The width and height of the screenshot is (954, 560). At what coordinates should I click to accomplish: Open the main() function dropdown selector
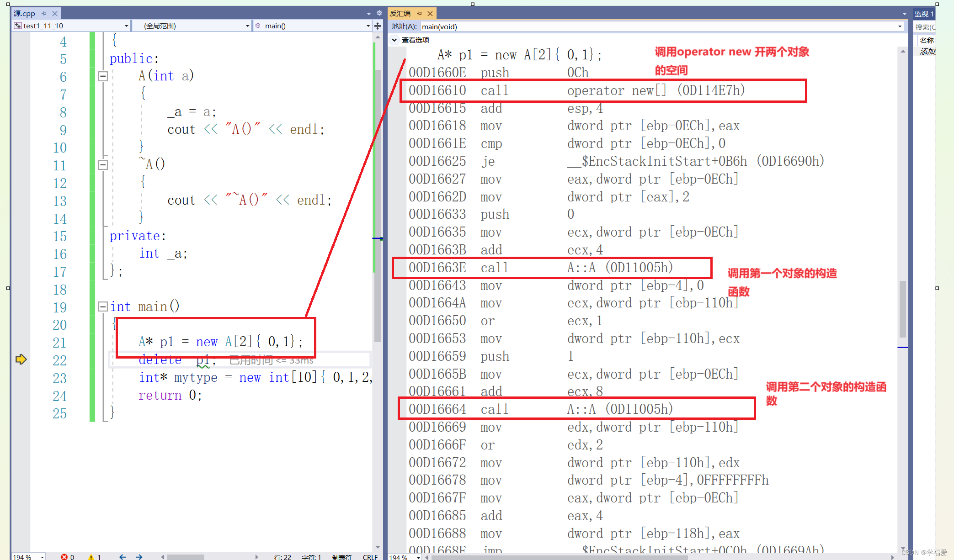pyautogui.click(x=371, y=26)
